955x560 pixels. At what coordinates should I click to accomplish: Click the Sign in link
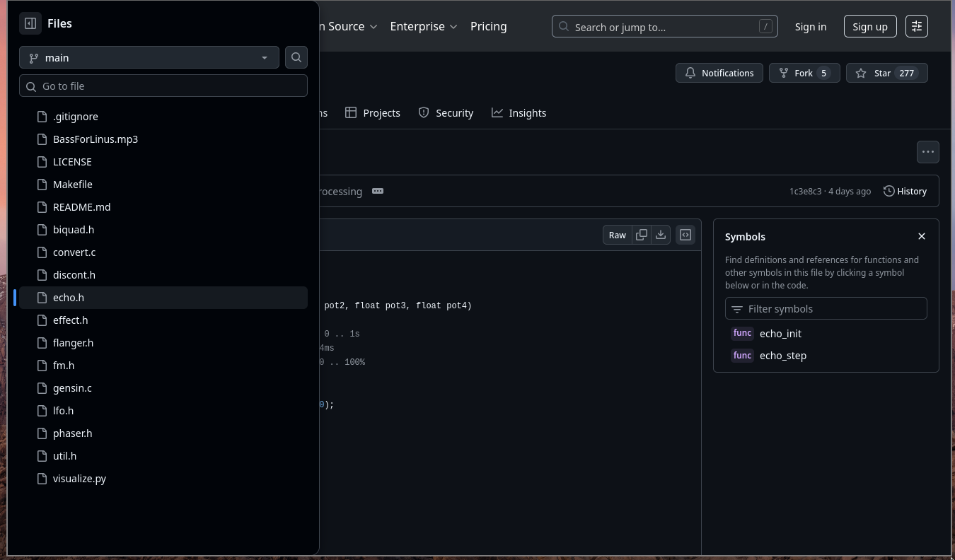pyautogui.click(x=811, y=27)
